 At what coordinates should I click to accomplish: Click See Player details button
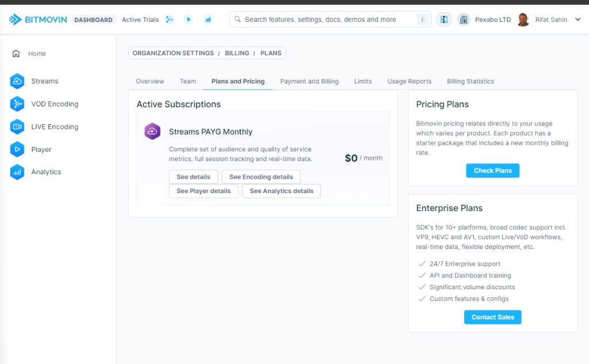point(204,191)
